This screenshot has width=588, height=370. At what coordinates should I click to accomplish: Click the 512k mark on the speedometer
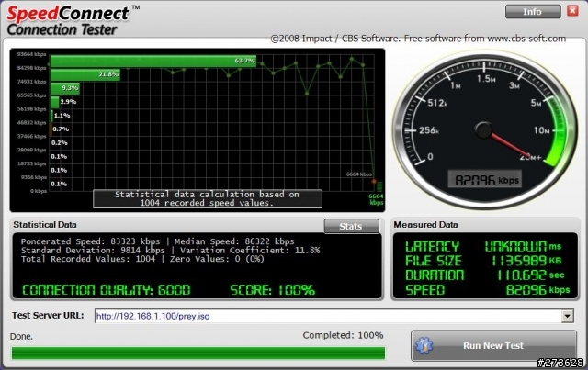437,102
